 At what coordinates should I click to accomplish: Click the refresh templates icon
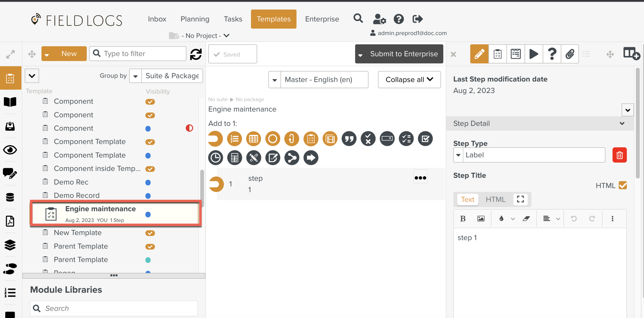196,54
